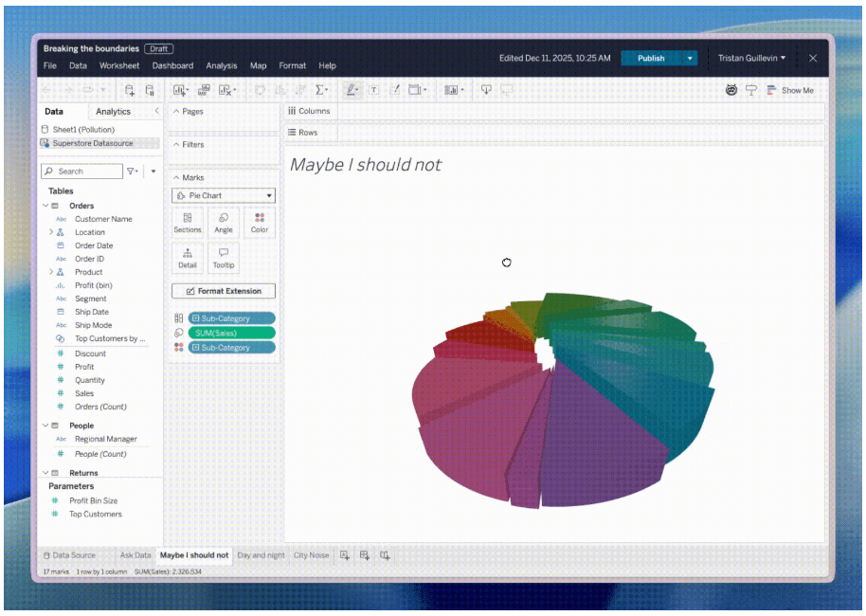Viewport: 866px width, 616px height.
Task: Open the Angle marks card
Action: (224, 223)
